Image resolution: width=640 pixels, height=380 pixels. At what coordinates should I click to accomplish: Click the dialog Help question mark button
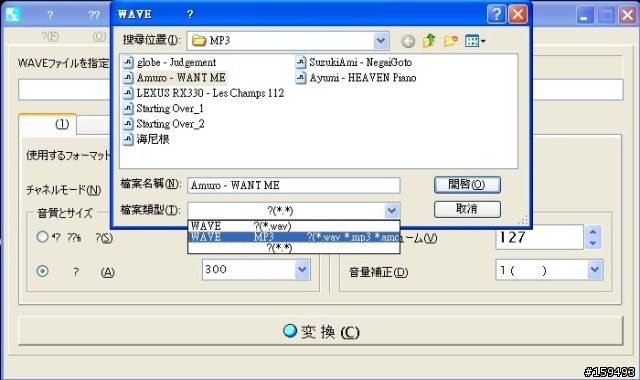(496, 14)
